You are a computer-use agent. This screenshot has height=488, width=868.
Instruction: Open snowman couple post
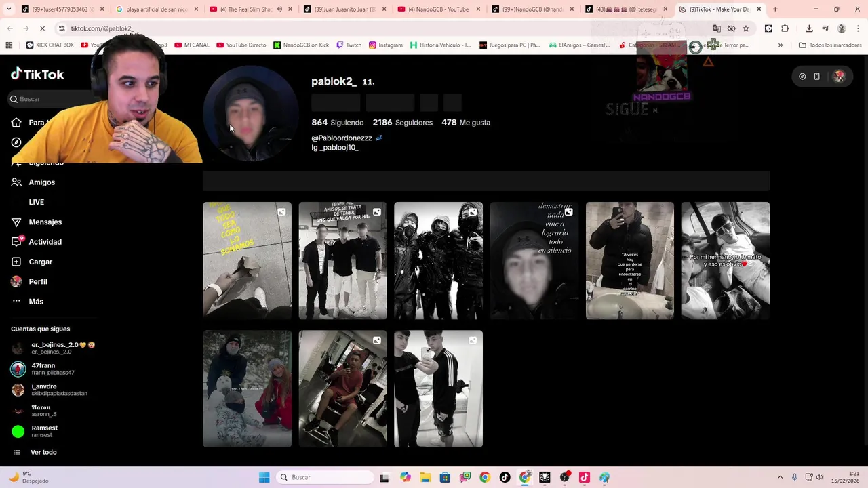click(x=247, y=389)
